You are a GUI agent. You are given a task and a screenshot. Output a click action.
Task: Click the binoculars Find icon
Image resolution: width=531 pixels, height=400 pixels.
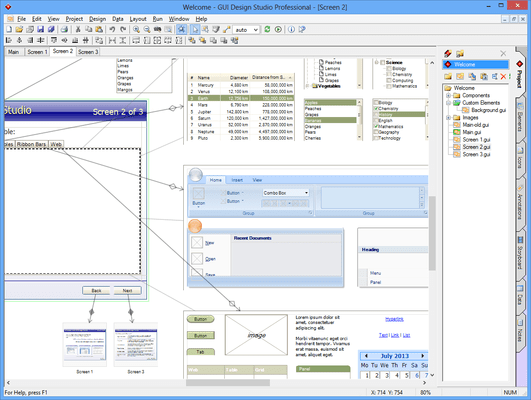(157, 29)
